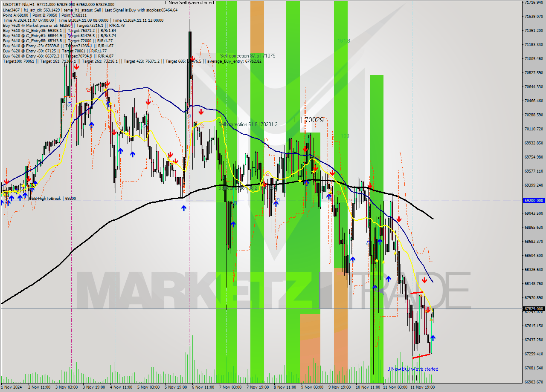Click the '11 Nov 03:00' time axis label
This screenshot has width=546, height=392.
tap(395, 387)
